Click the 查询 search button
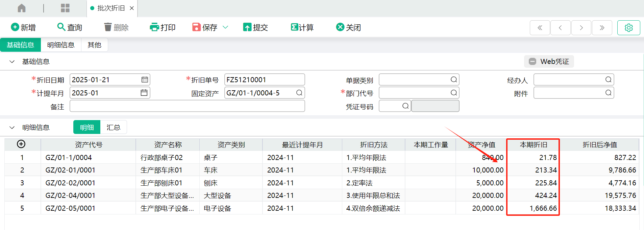Image resolution: width=644 pixels, height=230 pixels. 70,27
